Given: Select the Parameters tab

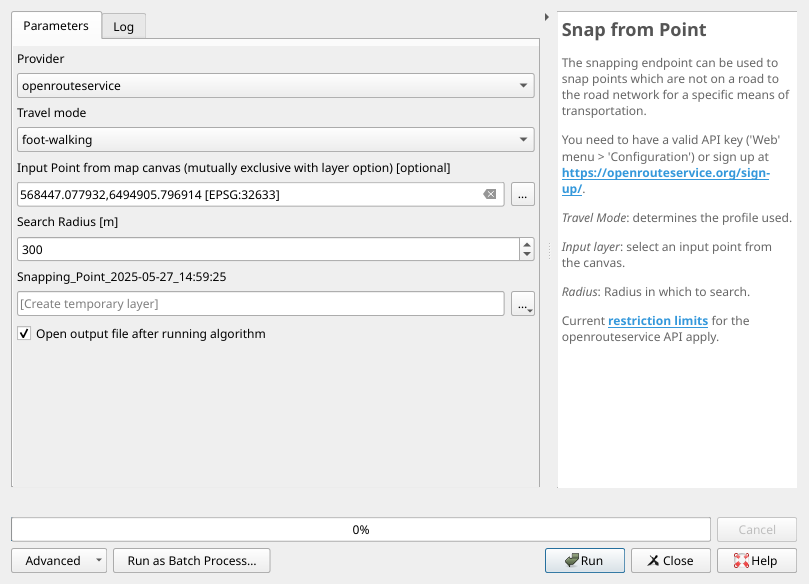Looking at the screenshot, I should 56,25.
